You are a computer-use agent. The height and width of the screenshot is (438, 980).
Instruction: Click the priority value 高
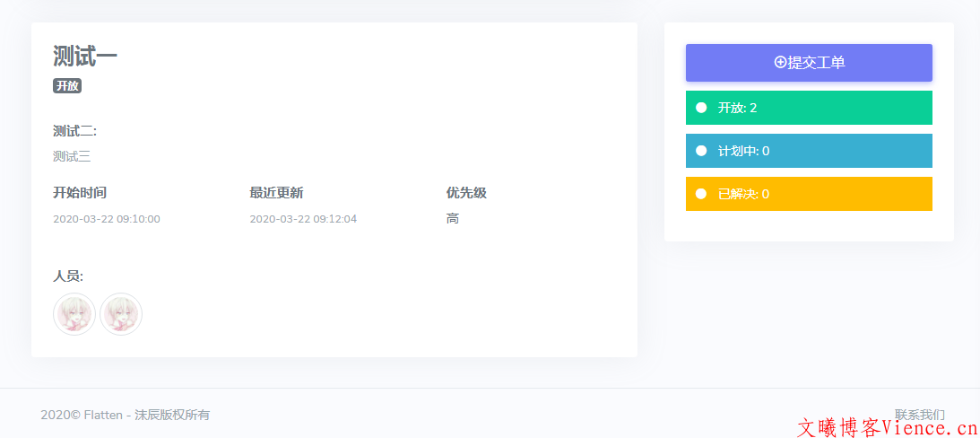coord(453,219)
